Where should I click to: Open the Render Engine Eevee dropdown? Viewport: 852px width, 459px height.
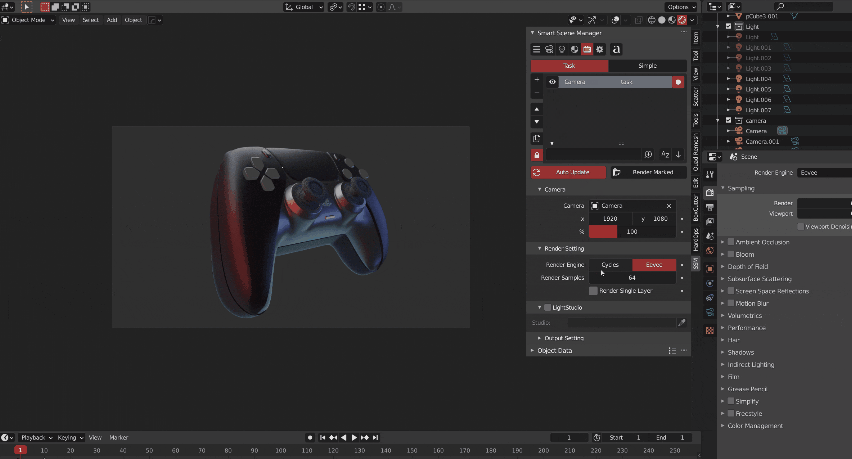tap(824, 173)
